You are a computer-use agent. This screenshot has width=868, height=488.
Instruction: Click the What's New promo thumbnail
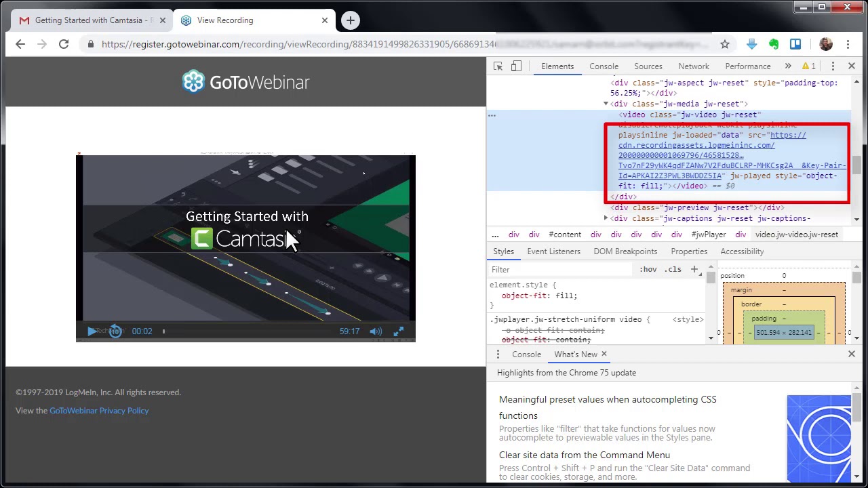(x=818, y=437)
